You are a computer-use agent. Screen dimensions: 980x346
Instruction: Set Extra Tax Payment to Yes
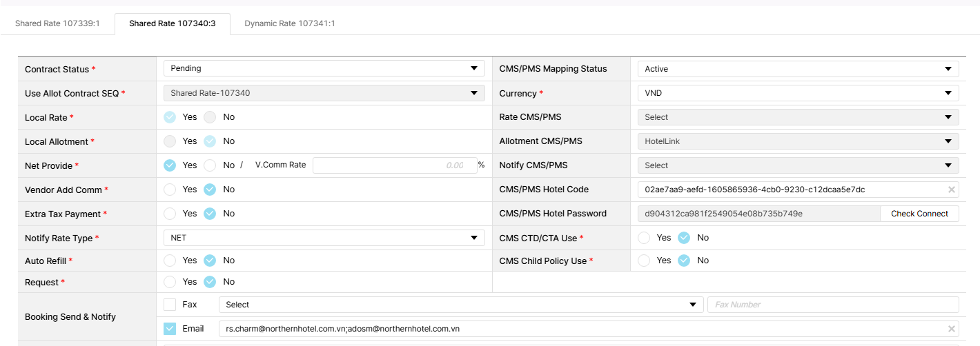click(170, 214)
